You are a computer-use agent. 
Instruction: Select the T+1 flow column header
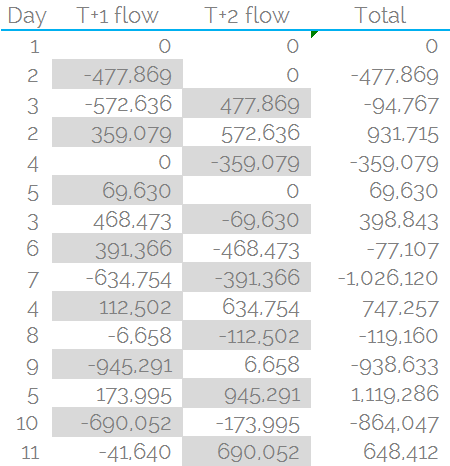click(x=117, y=15)
